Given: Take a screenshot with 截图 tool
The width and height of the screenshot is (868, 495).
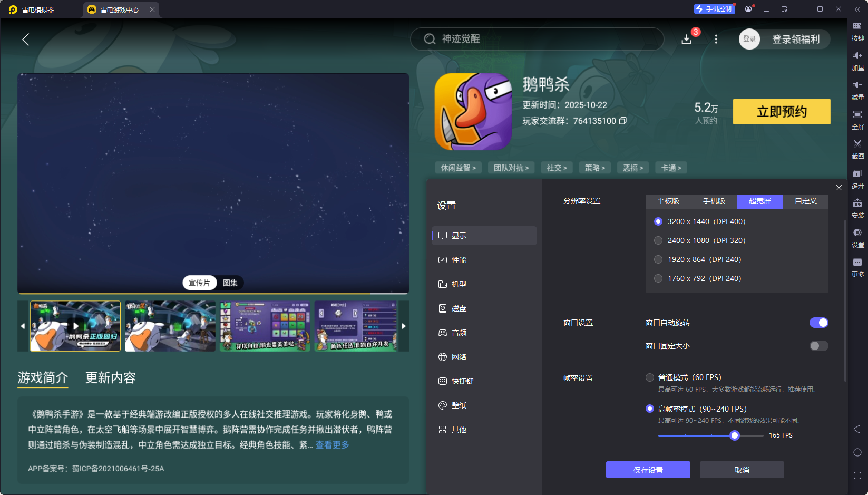Looking at the screenshot, I should 857,149.
